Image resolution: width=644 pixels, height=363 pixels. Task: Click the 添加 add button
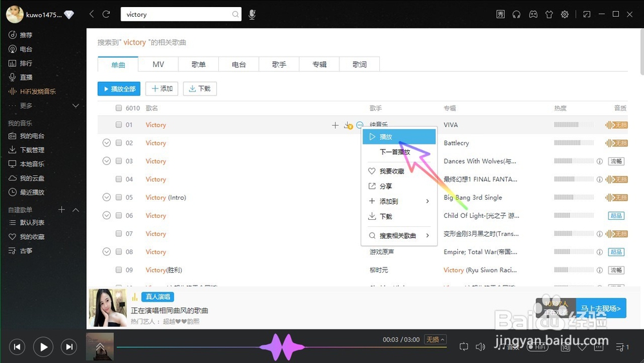coord(162,89)
